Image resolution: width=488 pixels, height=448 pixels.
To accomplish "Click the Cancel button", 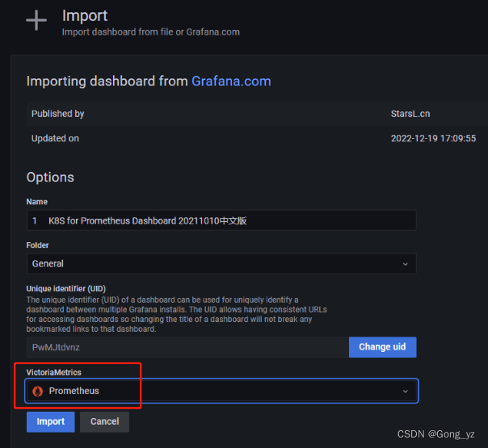I will click(x=104, y=422).
